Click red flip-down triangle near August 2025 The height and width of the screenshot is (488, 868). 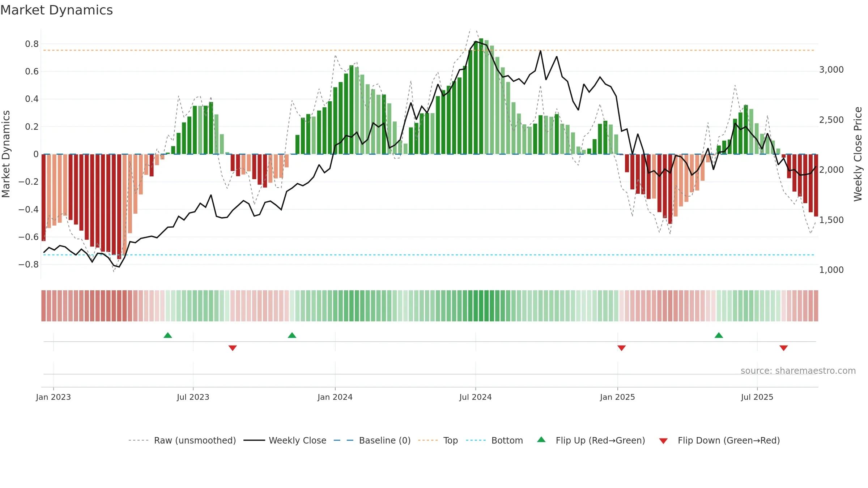pyautogui.click(x=783, y=348)
